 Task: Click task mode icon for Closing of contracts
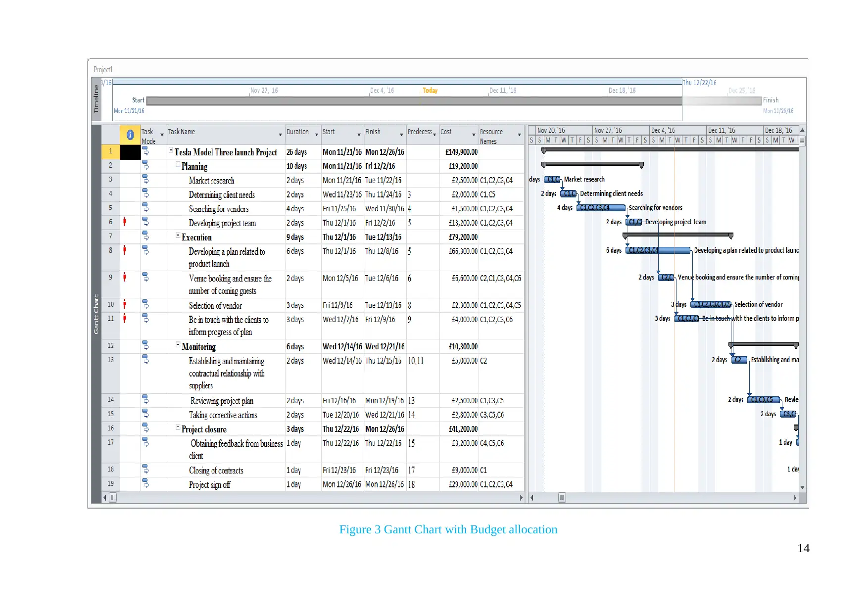point(145,469)
